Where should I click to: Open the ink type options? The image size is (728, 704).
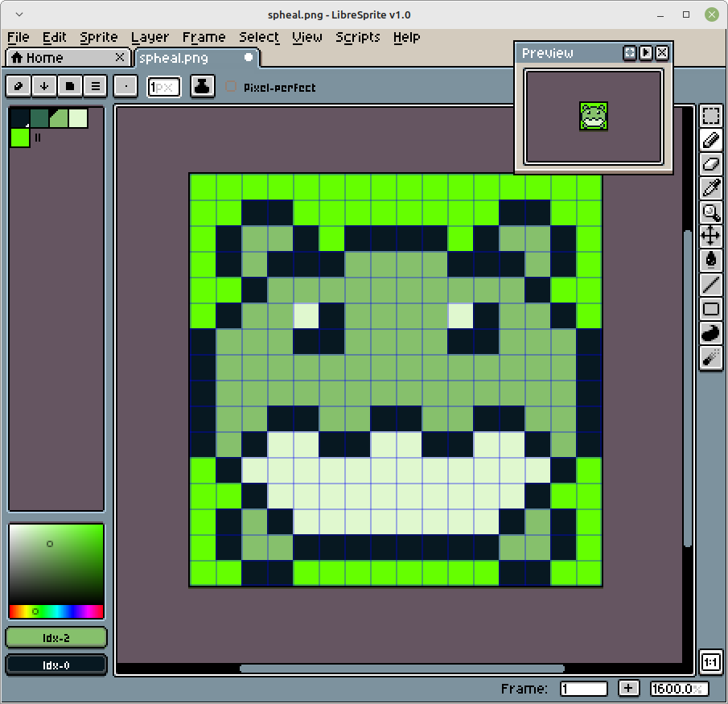(x=202, y=86)
